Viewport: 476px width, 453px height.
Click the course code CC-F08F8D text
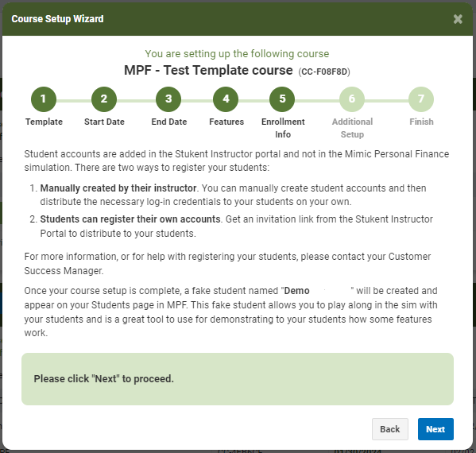(x=324, y=72)
